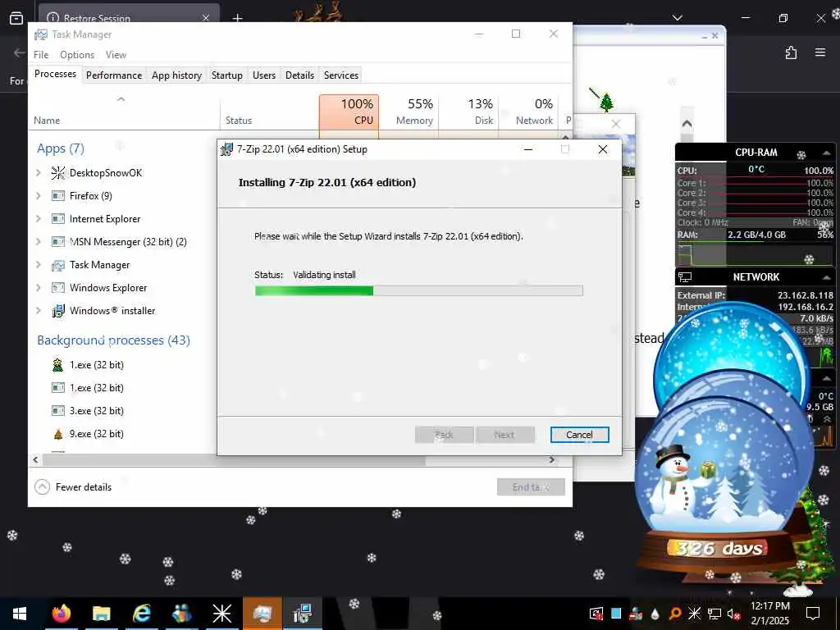Viewport: 840px width, 630px height.
Task: Click the 9.exe (32 bit) process icon
Action: [x=58, y=433]
